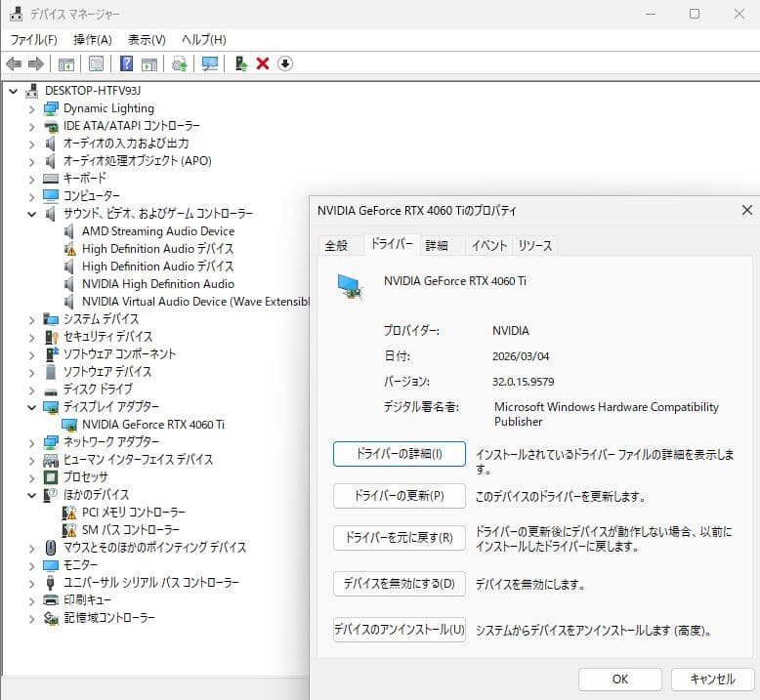Click the キャンセル button
Screen dimensions: 760x700
712,679
